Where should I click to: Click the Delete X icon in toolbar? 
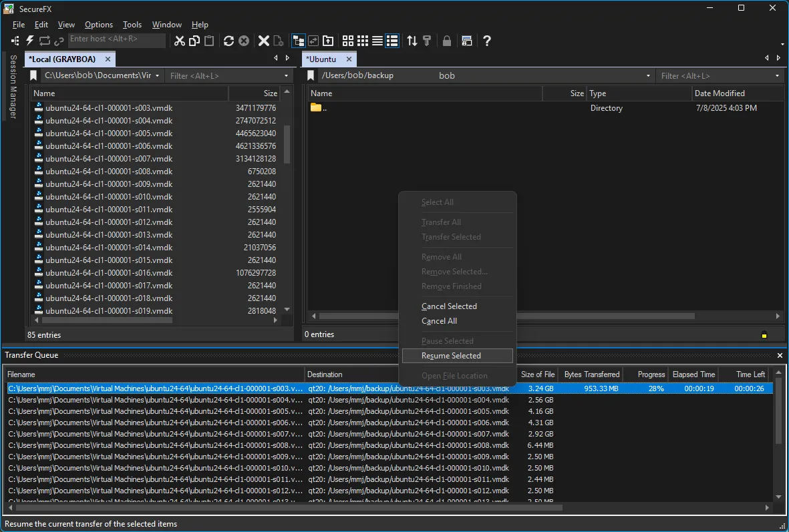click(264, 41)
